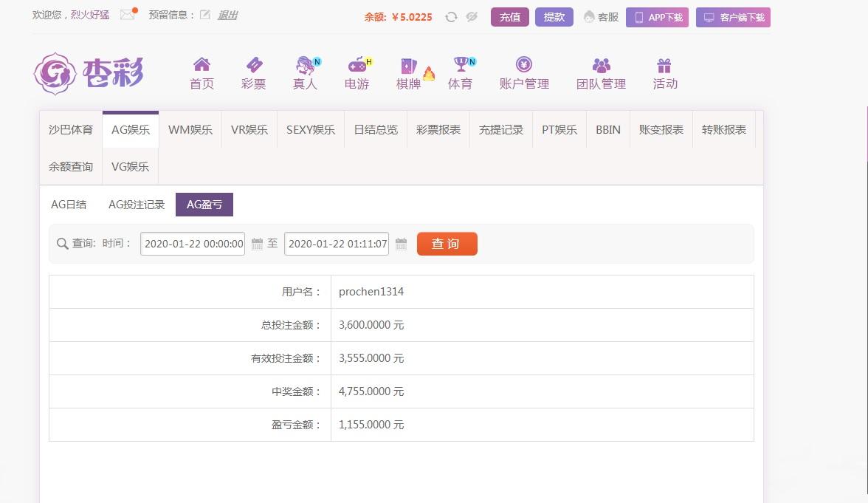This screenshot has height=503, width=868.
Task: Switch to the 沙巴体育 tab
Action: pyautogui.click(x=71, y=130)
